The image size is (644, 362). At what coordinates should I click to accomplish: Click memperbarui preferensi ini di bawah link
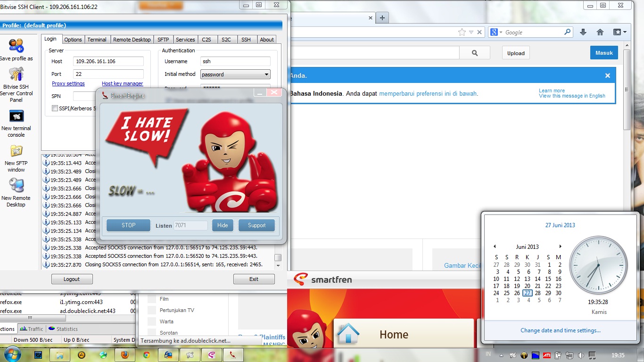[428, 93]
